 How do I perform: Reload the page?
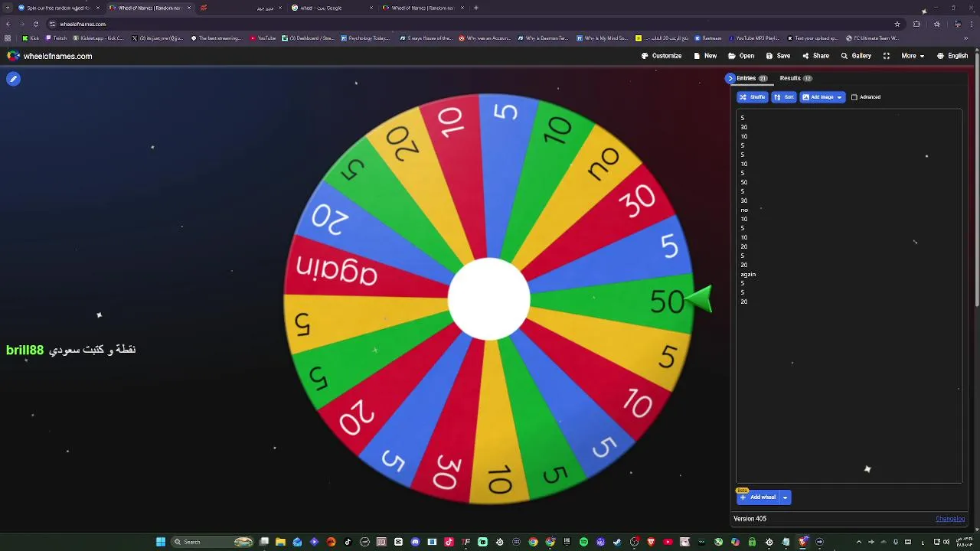(x=35, y=24)
